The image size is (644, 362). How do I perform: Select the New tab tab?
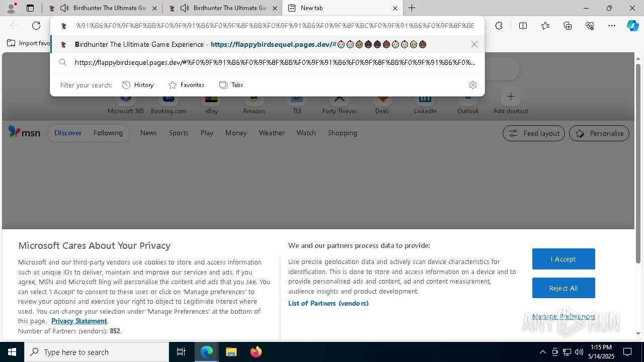pos(343,8)
